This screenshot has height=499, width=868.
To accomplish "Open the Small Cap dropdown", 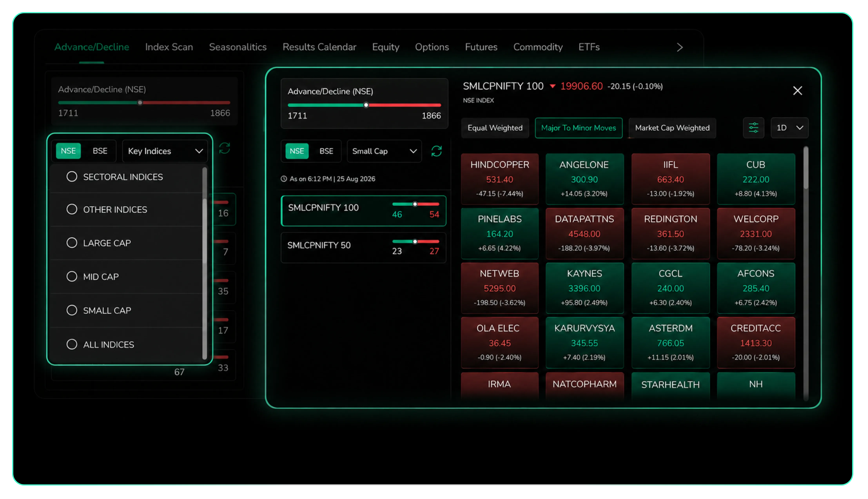I will coord(384,151).
